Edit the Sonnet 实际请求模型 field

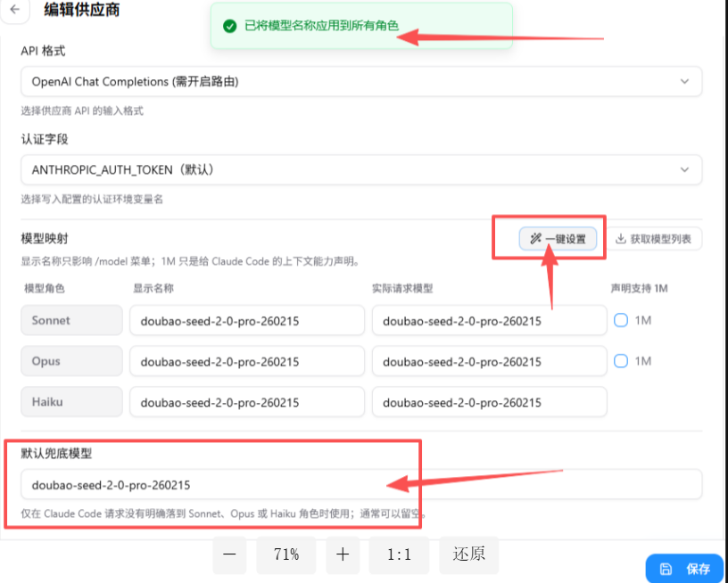pyautogui.click(x=490, y=321)
